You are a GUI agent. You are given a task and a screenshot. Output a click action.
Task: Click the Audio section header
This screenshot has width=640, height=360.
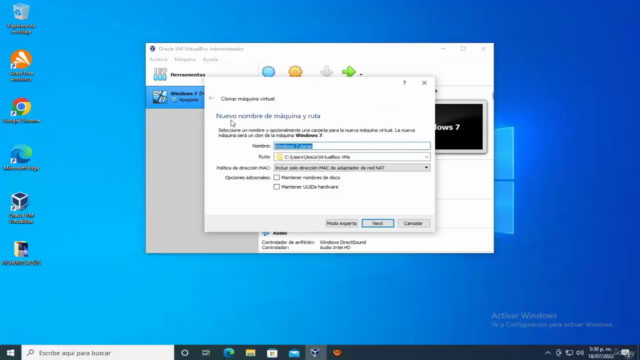280,233
